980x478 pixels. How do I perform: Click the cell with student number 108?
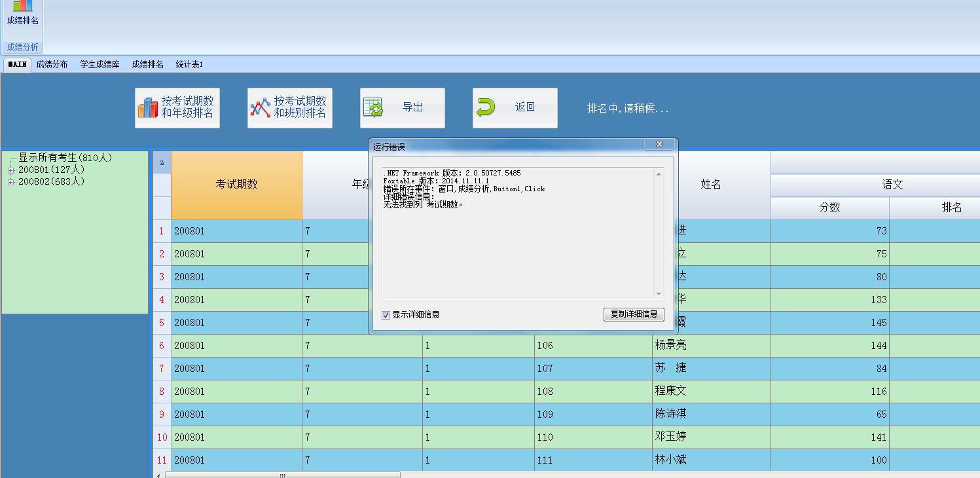pyautogui.click(x=593, y=392)
